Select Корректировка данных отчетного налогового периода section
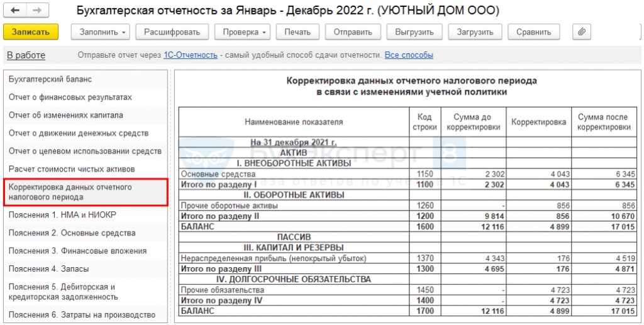The height and width of the screenshot is (325, 644). (x=86, y=192)
